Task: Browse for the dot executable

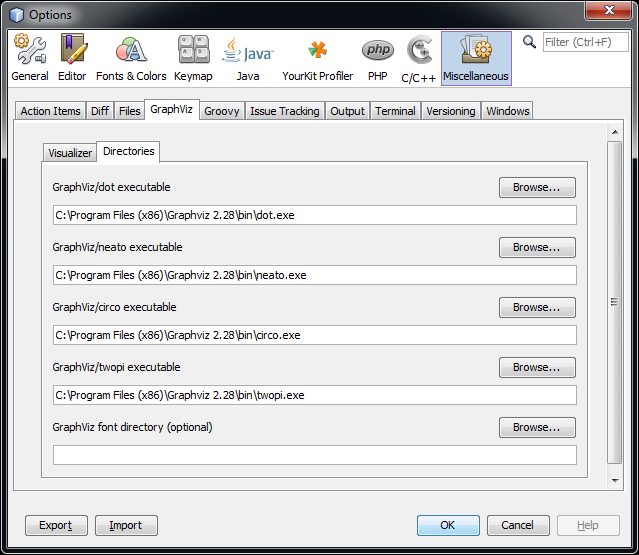Action: 537,187
